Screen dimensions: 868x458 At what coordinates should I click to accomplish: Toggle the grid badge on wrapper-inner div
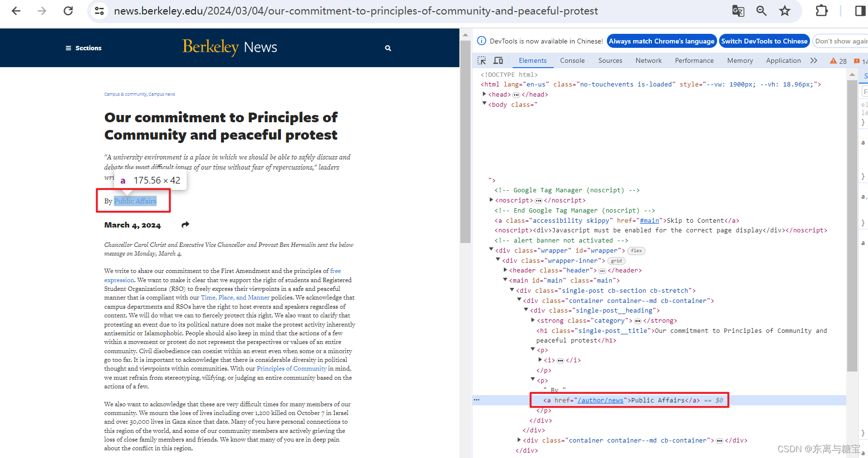tap(616, 261)
